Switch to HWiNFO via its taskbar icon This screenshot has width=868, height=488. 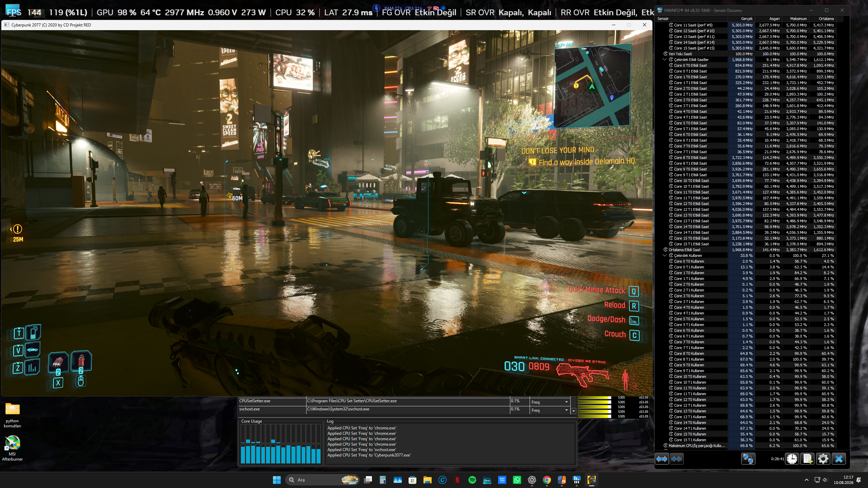577,480
